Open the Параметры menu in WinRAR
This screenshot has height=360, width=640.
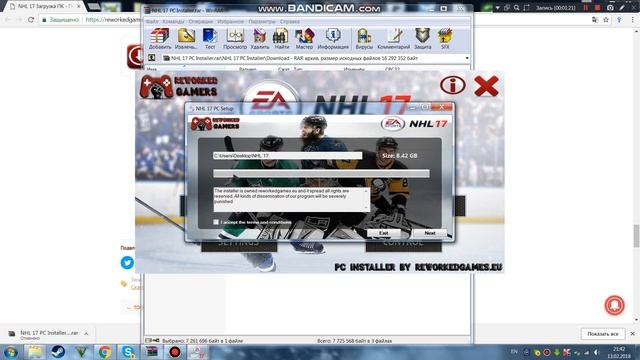click(x=262, y=22)
